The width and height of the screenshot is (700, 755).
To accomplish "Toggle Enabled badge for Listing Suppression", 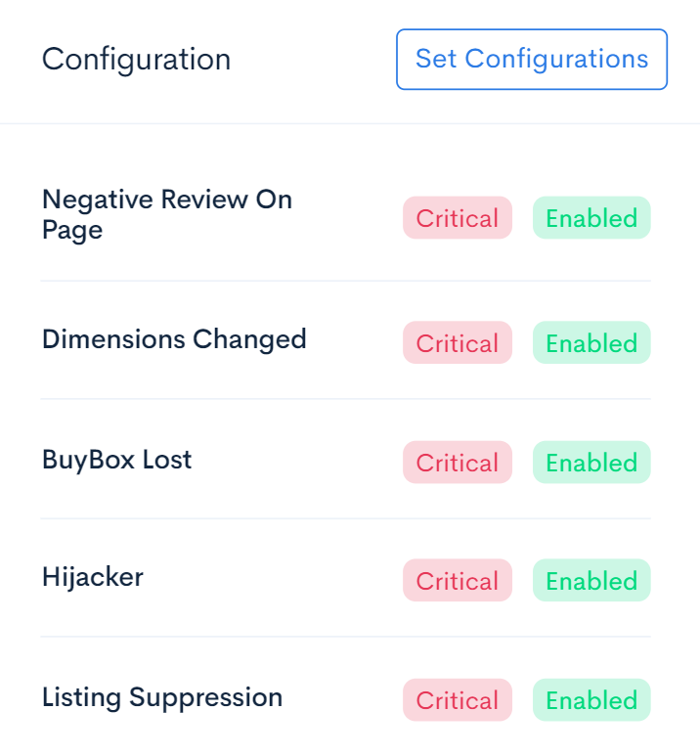I will [x=591, y=700].
